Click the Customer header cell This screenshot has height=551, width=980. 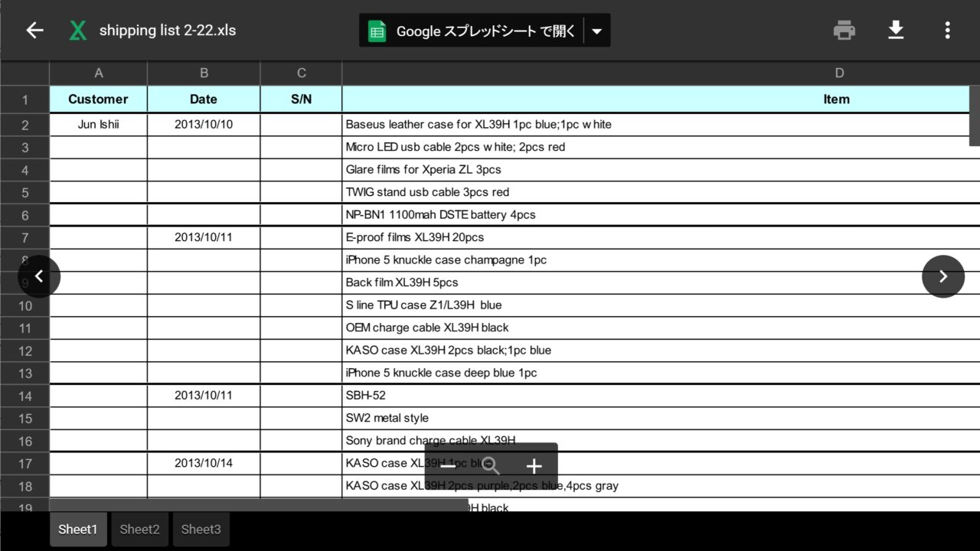98,99
